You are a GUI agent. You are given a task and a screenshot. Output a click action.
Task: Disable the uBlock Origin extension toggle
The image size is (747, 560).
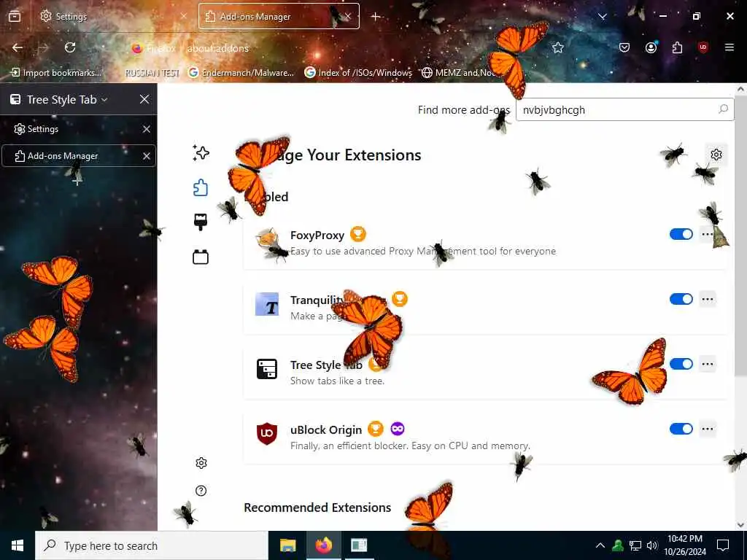click(681, 429)
